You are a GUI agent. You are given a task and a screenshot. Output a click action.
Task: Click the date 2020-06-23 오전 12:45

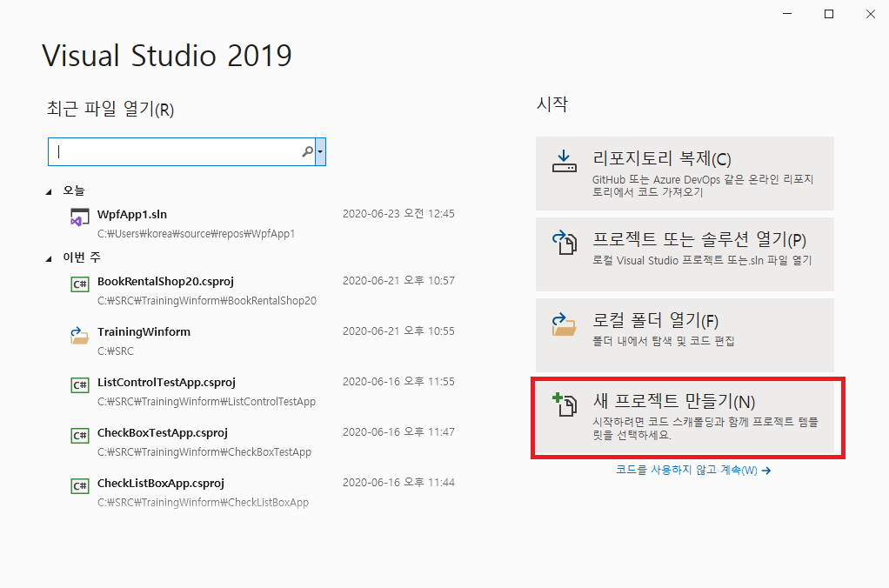398,214
